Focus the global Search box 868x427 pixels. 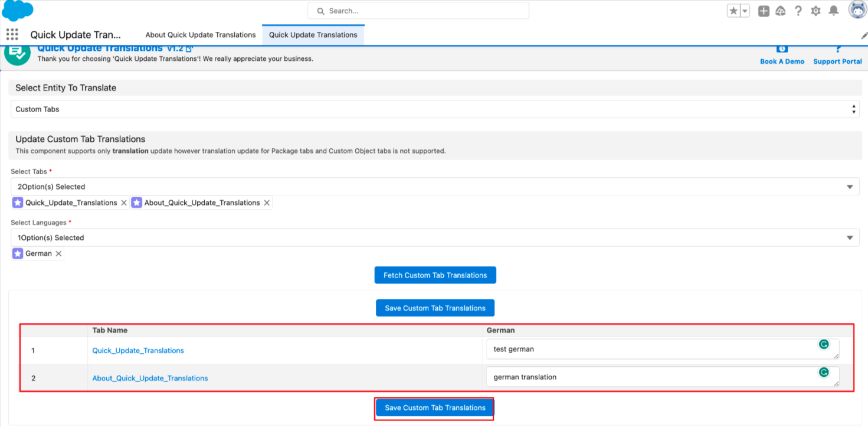[x=418, y=11]
